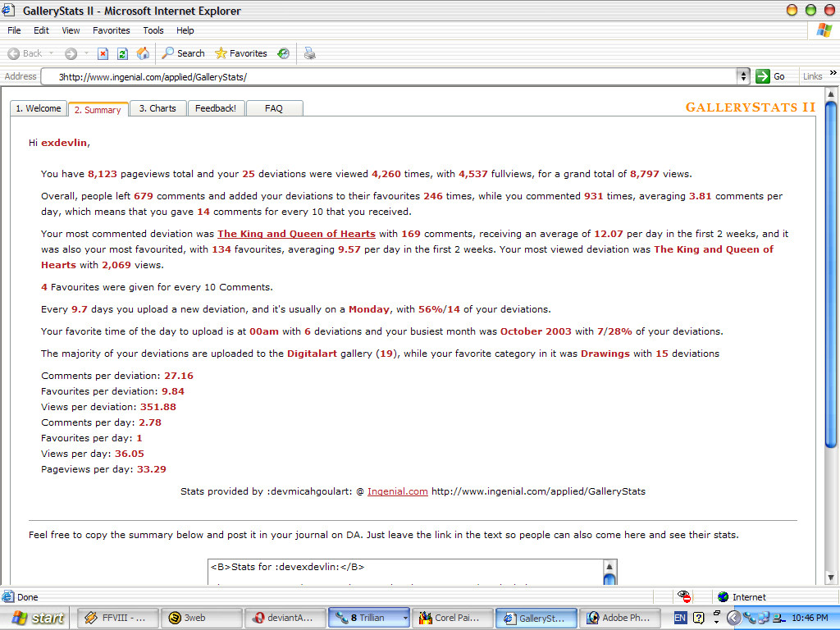This screenshot has height=630, width=840.
Task: Click the green Go arrow button
Action: 762,76
